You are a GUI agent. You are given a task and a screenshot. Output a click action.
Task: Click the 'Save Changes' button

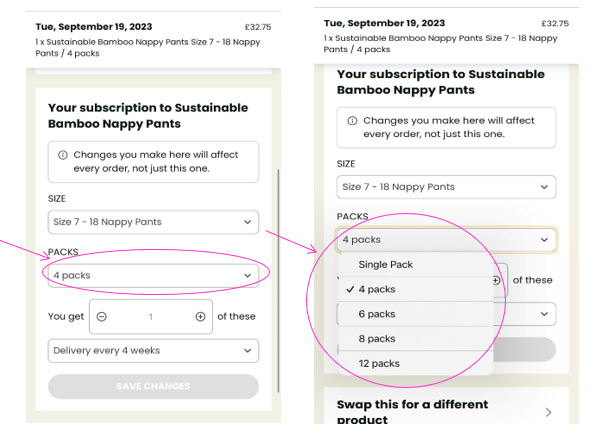click(153, 386)
